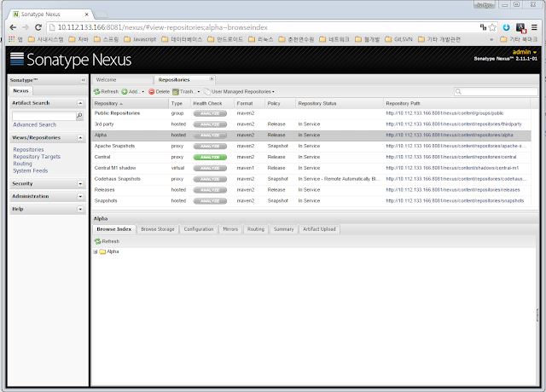
Task: Expand the Alpha folder tree node
Action: 96,251
